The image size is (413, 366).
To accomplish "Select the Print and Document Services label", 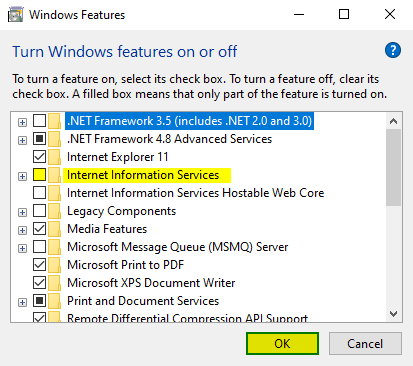I will point(143,301).
